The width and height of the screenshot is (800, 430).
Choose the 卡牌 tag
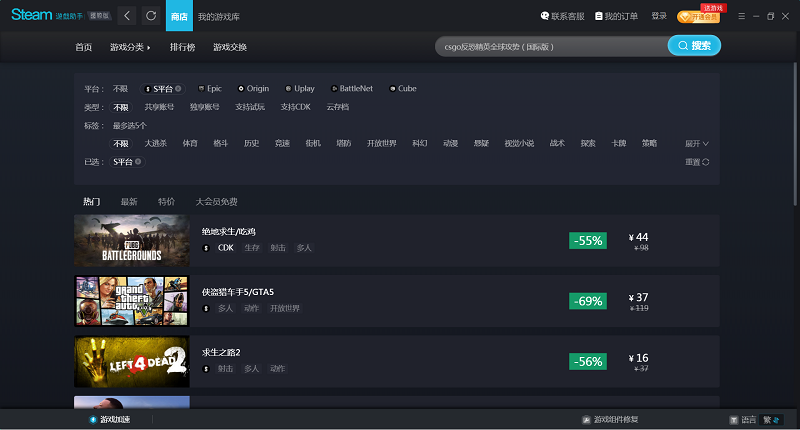(618, 144)
